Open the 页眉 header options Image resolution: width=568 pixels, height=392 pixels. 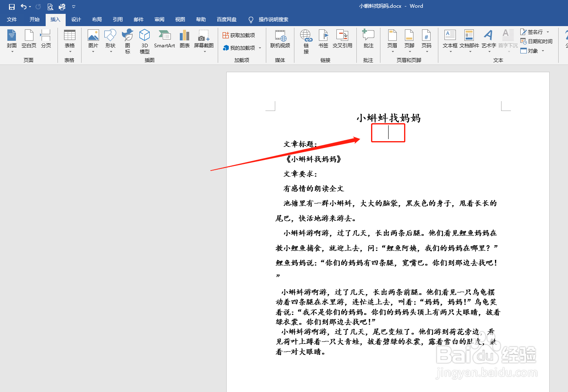(x=392, y=41)
